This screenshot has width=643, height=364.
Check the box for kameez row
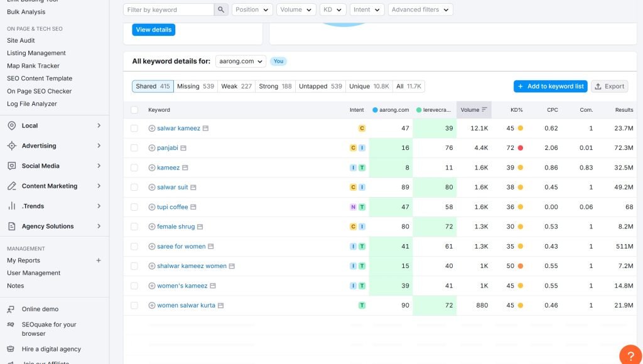[x=134, y=168]
